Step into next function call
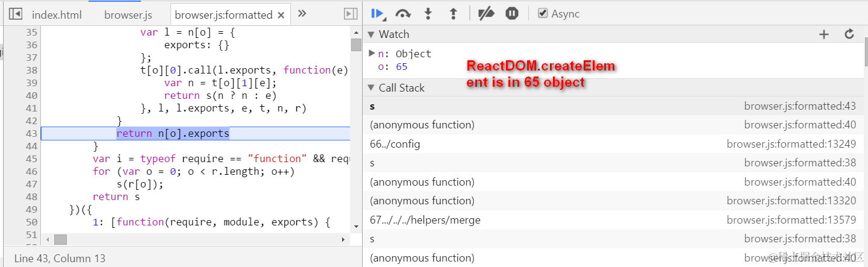This screenshot has width=868, height=267. (x=428, y=13)
